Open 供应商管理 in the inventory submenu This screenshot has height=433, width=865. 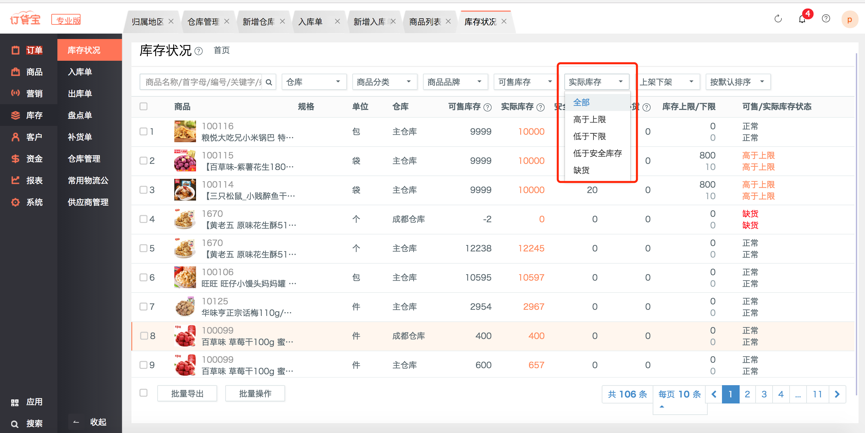click(x=89, y=202)
